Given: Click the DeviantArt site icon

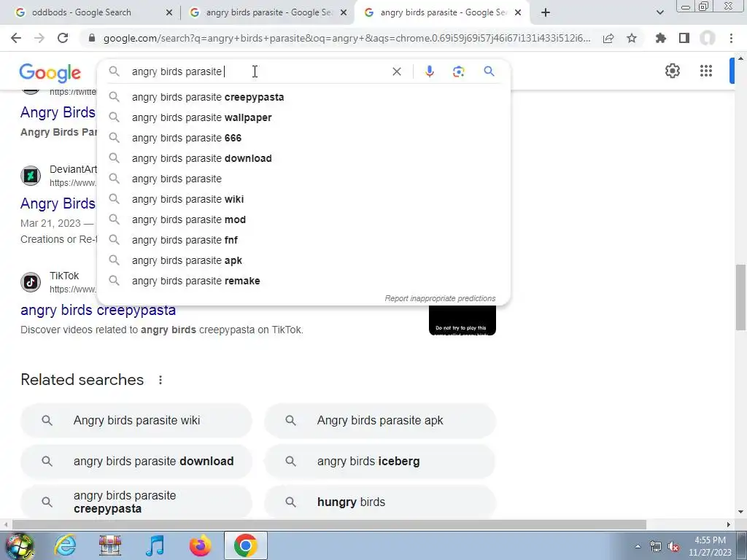Looking at the screenshot, I should [31, 176].
